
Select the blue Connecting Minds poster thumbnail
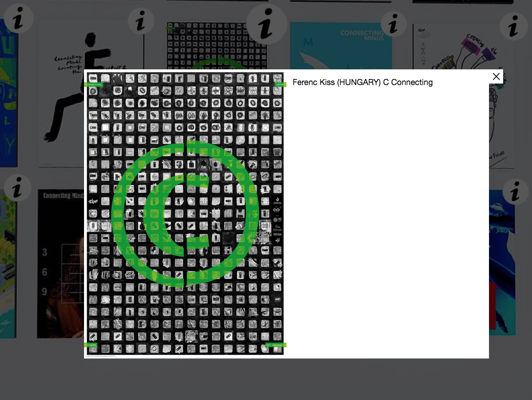[341, 46]
